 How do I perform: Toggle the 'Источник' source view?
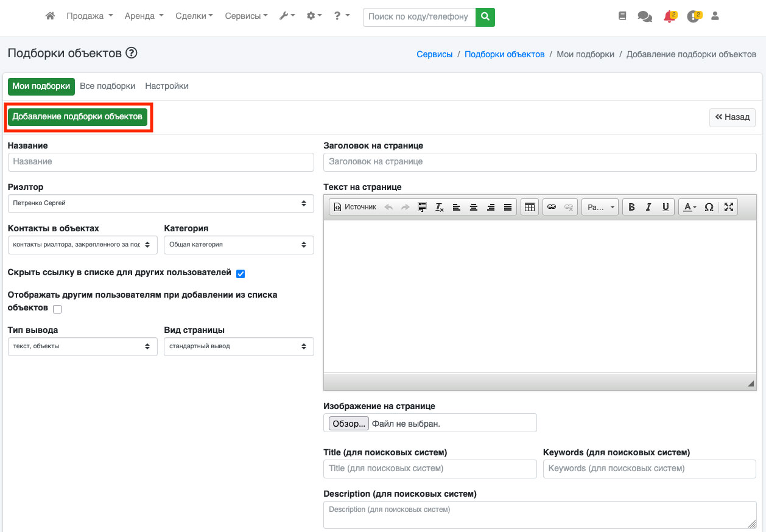(355, 207)
